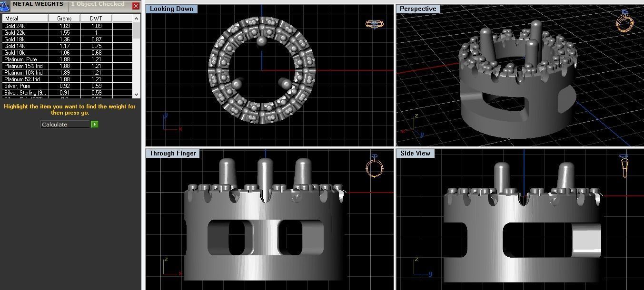
Task: Click the Calculate field
Action: [x=66, y=125]
